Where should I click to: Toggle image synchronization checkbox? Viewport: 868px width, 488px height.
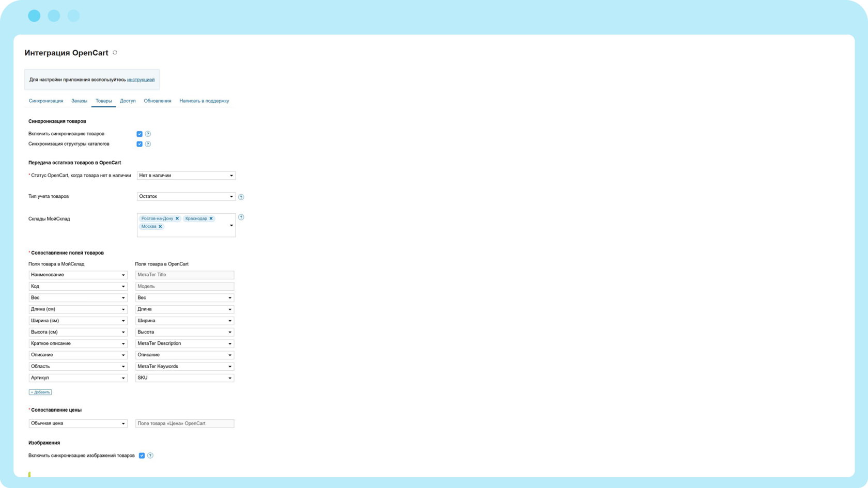[142, 455]
